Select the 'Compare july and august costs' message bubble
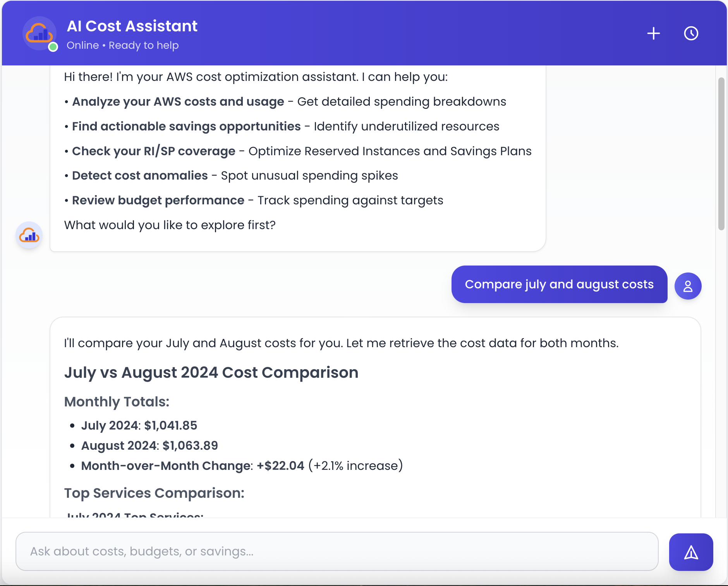The image size is (728, 586). pos(559,284)
